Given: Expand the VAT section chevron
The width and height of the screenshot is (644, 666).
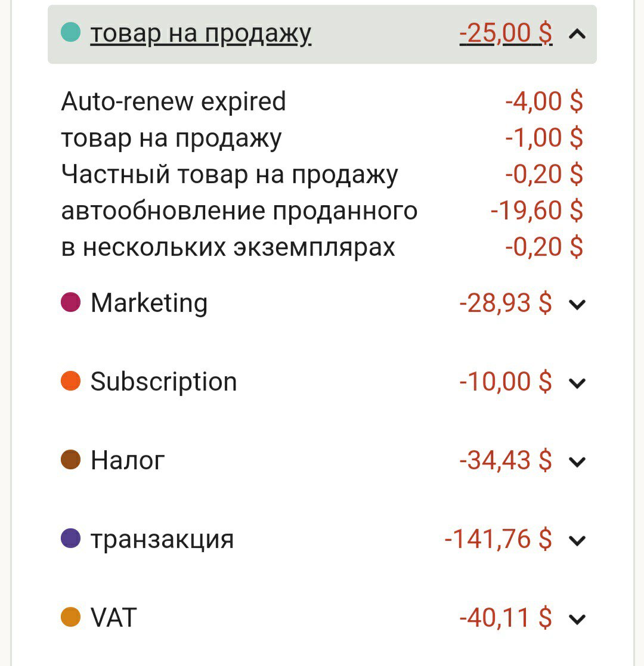Looking at the screenshot, I should 577,619.
